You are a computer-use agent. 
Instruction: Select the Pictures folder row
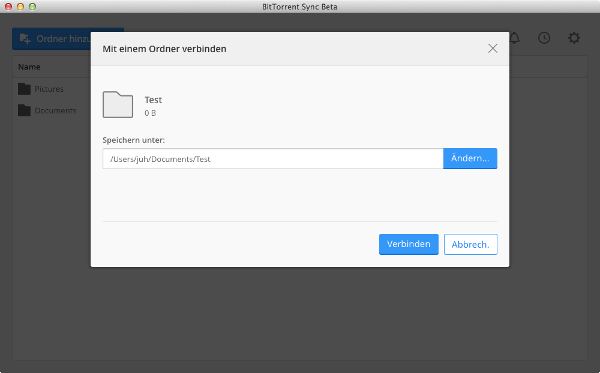tap(52, 89)
